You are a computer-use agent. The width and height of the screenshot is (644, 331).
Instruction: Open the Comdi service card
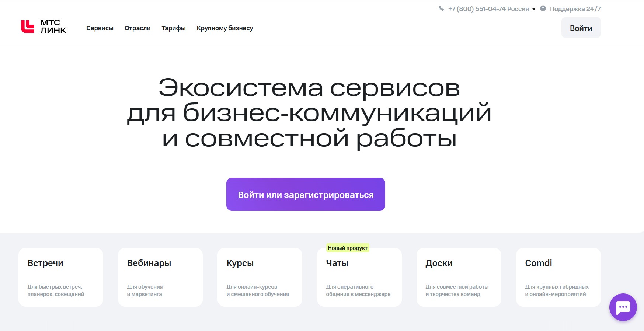pos(558,277)
